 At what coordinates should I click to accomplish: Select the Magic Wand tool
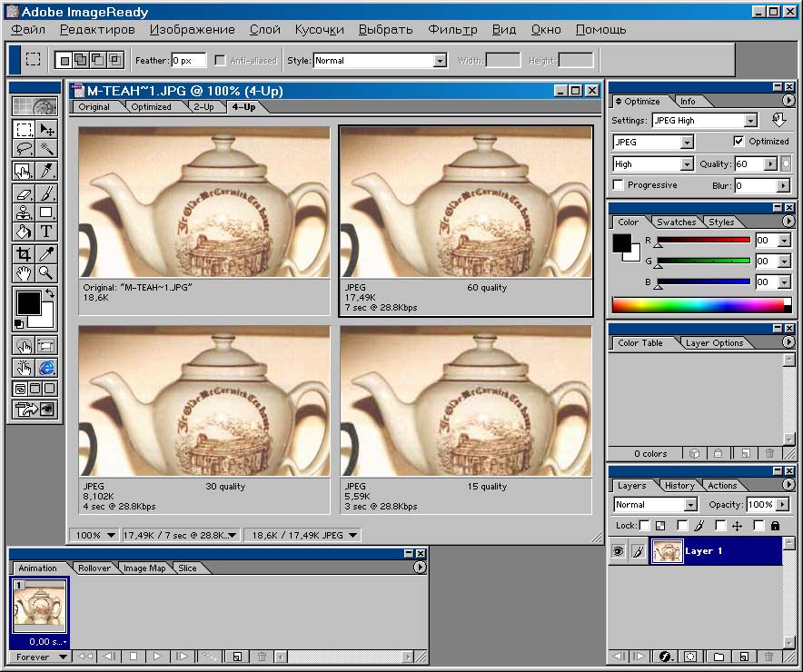point(45,150)
